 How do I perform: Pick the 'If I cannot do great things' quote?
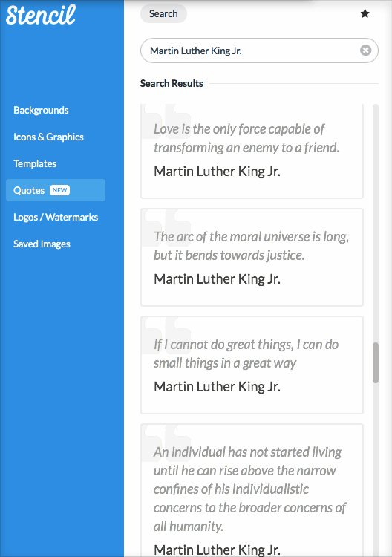[x=252, y=365]
